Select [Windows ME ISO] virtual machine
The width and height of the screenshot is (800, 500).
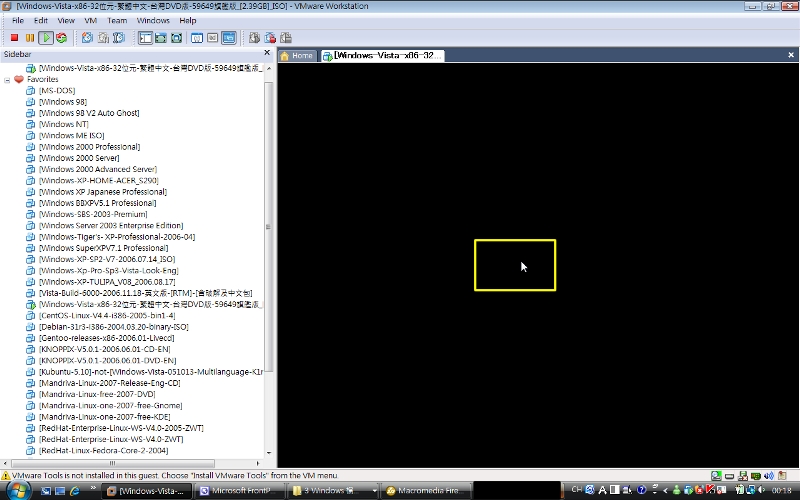click(71, 135)
